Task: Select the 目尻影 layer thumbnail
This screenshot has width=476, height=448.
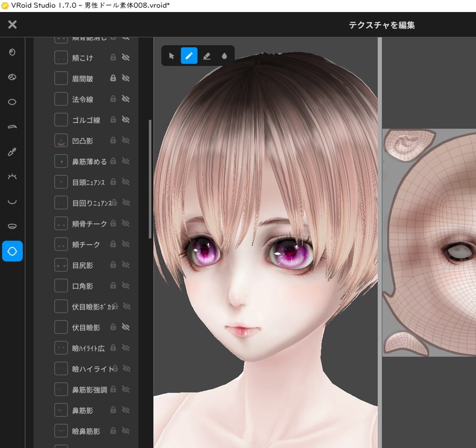Action: (x=61, y=265)
